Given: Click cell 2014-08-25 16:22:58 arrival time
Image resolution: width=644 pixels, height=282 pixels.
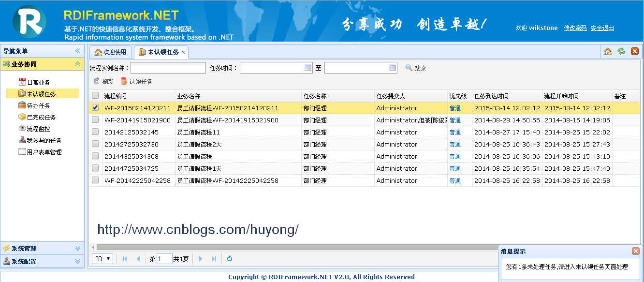Looking at the screenshot, I should [507, 180].
